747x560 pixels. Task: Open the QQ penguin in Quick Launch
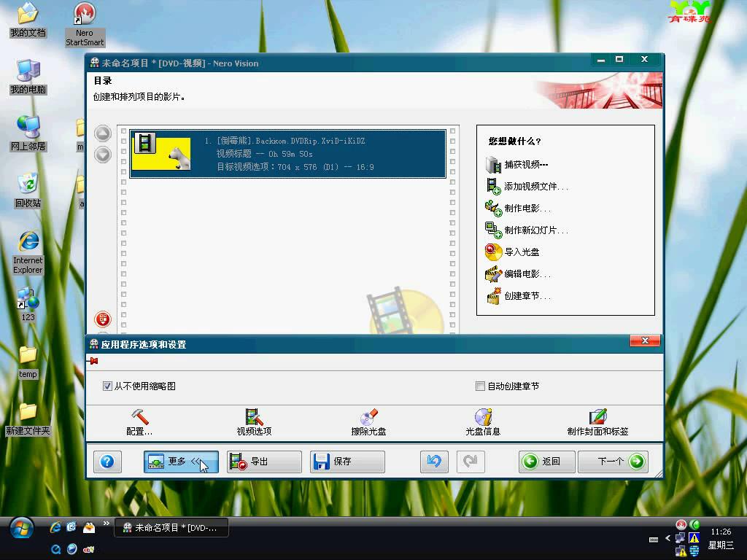click(88, 527)
